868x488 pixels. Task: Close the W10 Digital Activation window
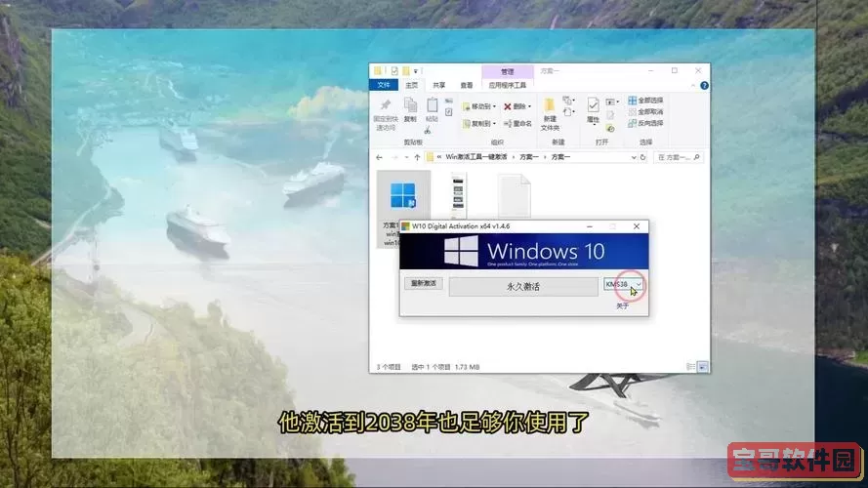[637, 226]
